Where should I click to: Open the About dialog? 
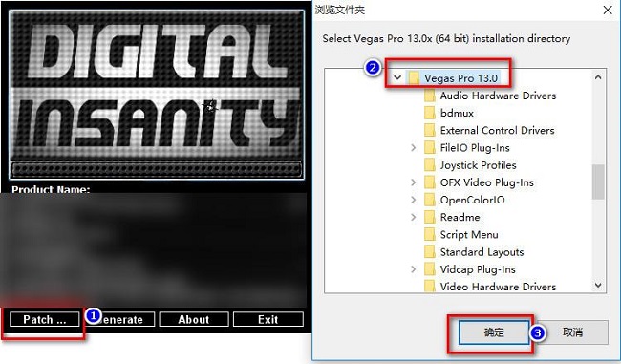[x=194, y=320]
